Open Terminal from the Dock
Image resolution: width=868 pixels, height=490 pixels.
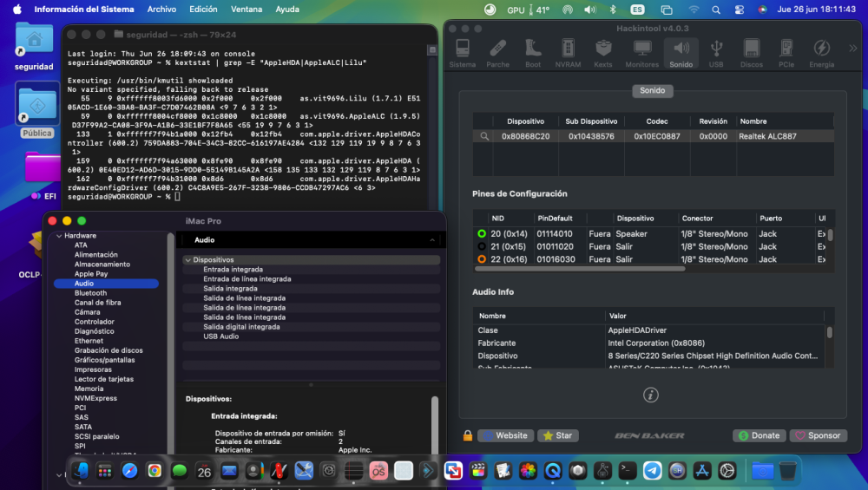coord(628,471)
